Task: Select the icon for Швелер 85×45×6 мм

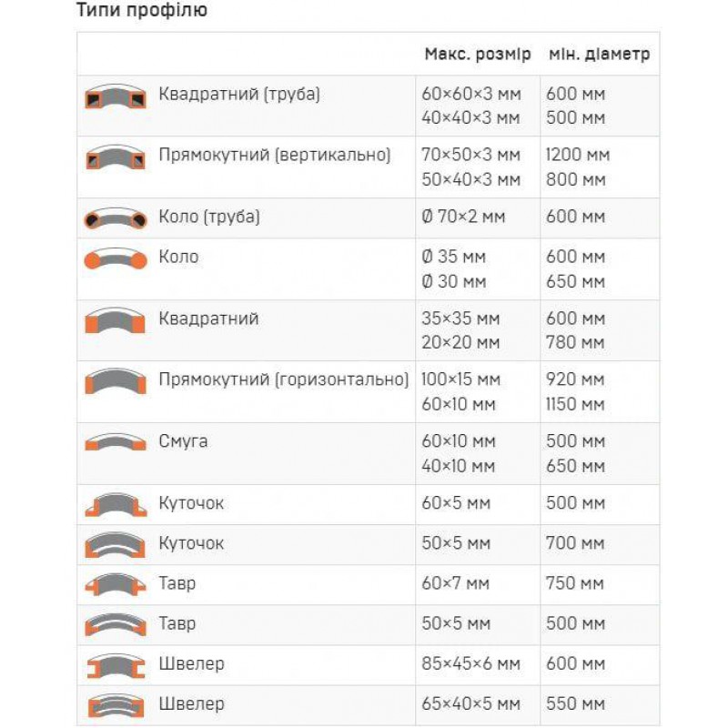Action: 116,666
